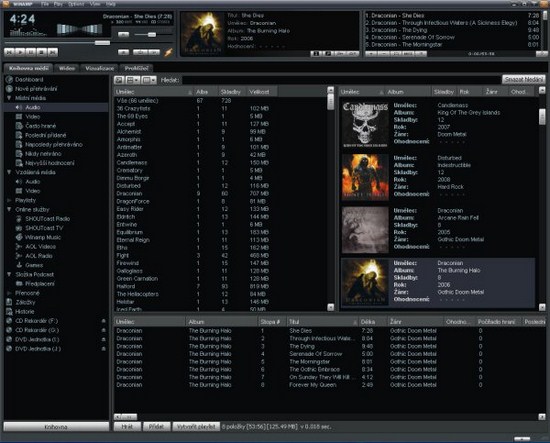
Task: Adjust the volume slider handle
Action: click(x=152, y=34)
